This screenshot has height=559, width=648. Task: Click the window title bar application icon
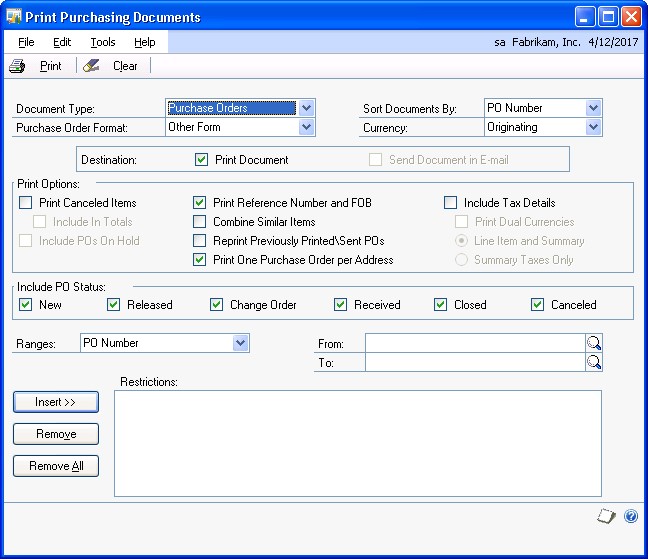pos(14,17)
